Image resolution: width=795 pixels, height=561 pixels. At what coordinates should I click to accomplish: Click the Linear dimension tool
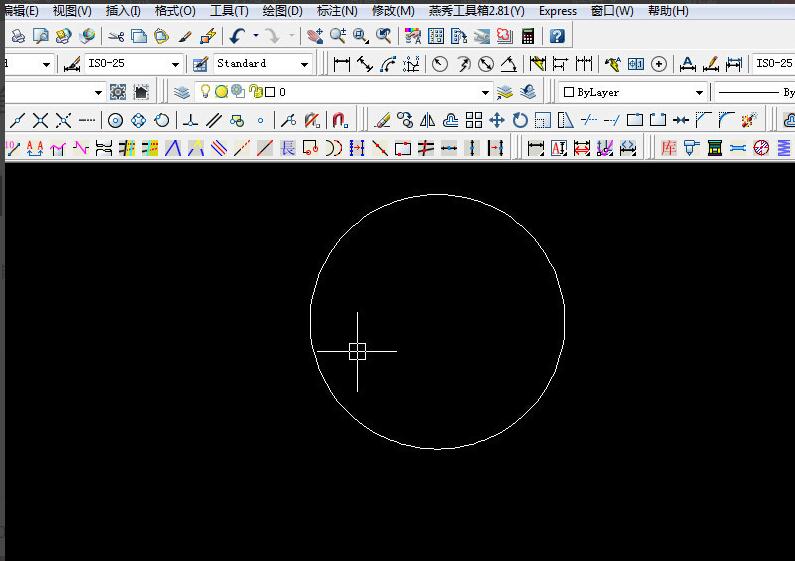click(x=342, y=64)
